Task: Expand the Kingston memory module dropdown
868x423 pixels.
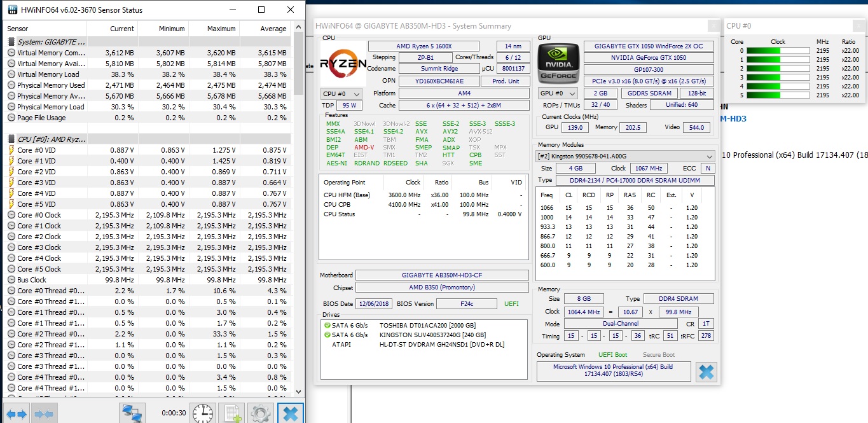Action: coord(626,156)
